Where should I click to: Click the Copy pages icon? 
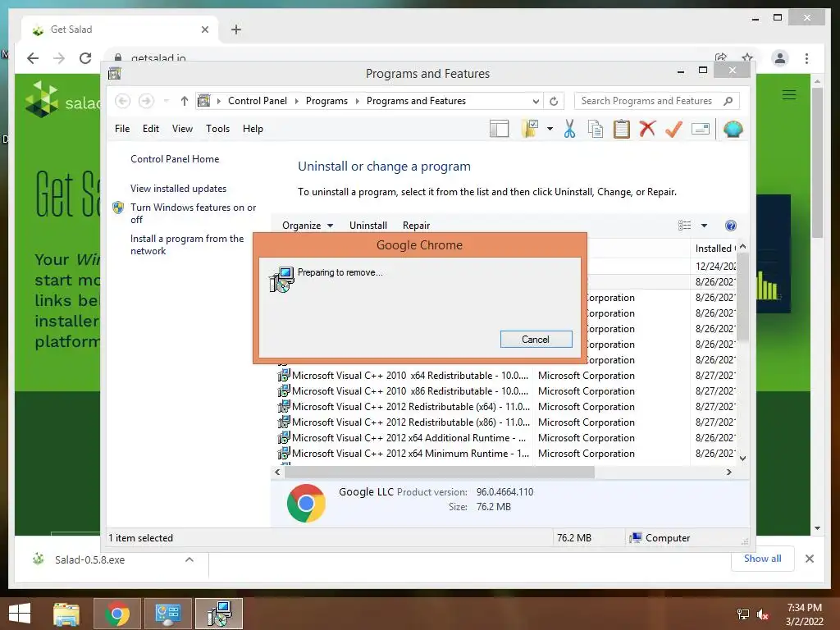pyautogui.click(x=596, y=129)
